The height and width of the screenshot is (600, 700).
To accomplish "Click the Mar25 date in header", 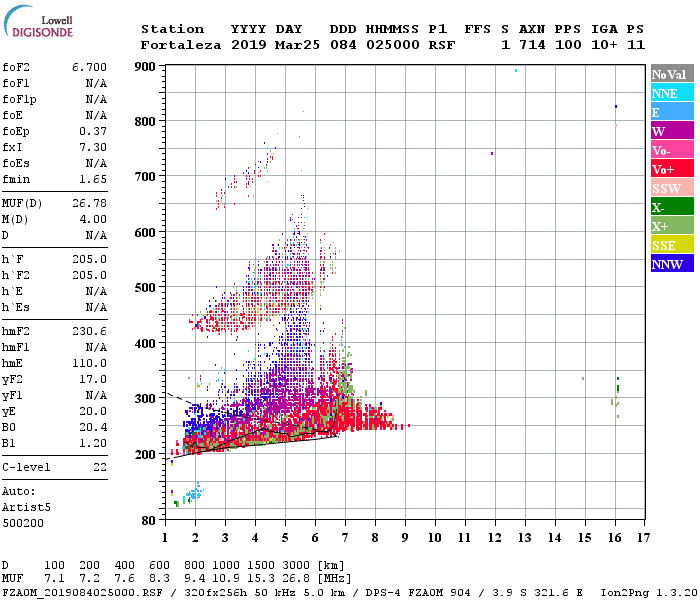I will pos(297,45).
